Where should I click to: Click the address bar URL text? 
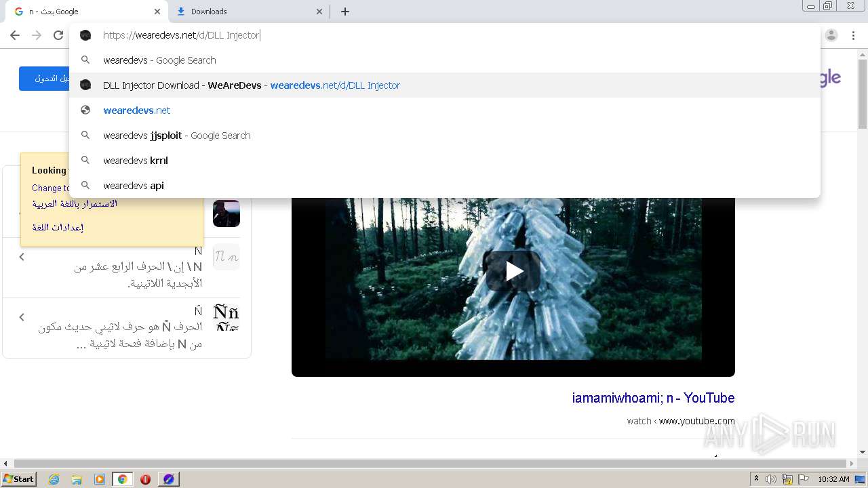tap(181, 35)
